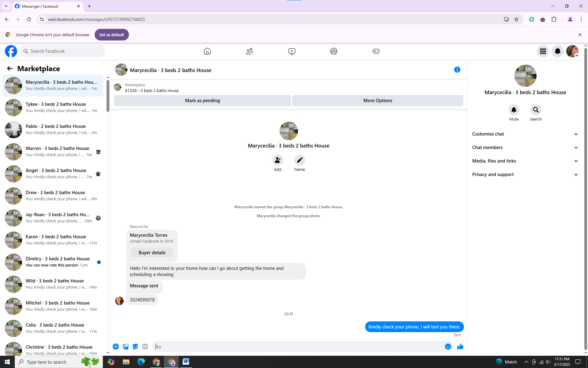Expand Media, files and links section
588x368 pixels.
[x=526, y=161]
